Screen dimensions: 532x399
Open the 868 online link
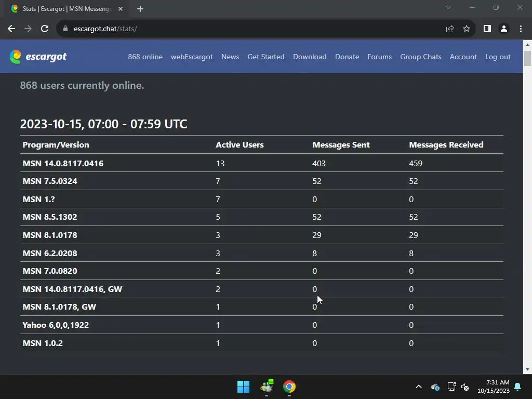coord(145,57)
